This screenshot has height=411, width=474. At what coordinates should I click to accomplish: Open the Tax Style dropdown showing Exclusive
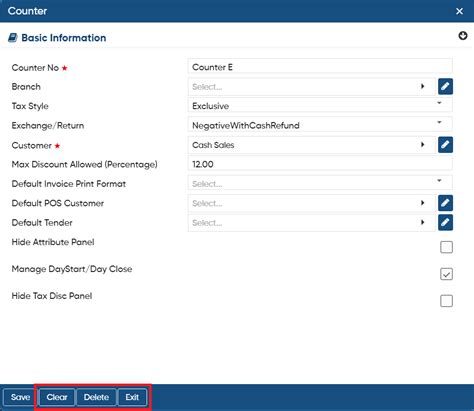pyautogui.click(x=320, y=106)
